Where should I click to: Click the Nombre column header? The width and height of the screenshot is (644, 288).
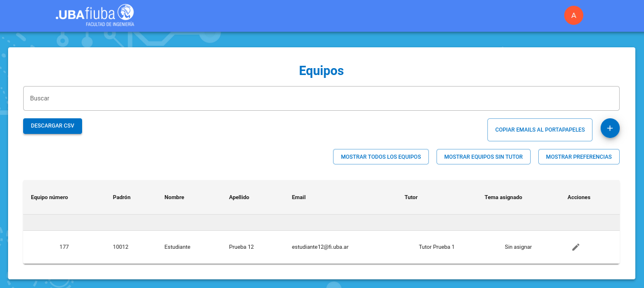click(174, 197)
